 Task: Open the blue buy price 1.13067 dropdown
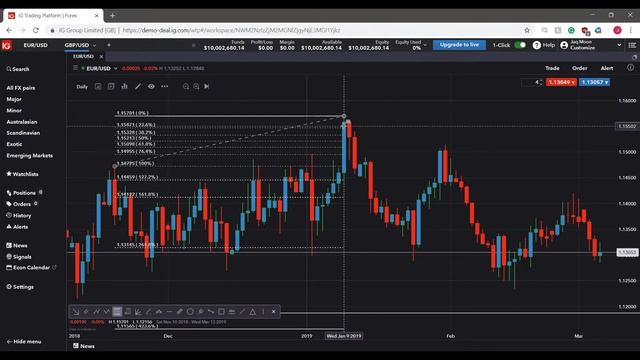click(595, 82)
